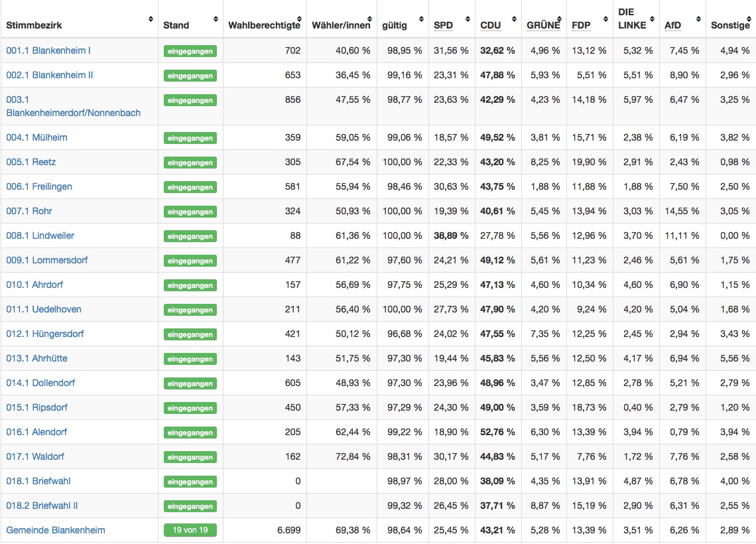The width and height of the screenshot is (756, 544).
Task: Open Gemeinde Blankenheim total results link
Action: 56,530
